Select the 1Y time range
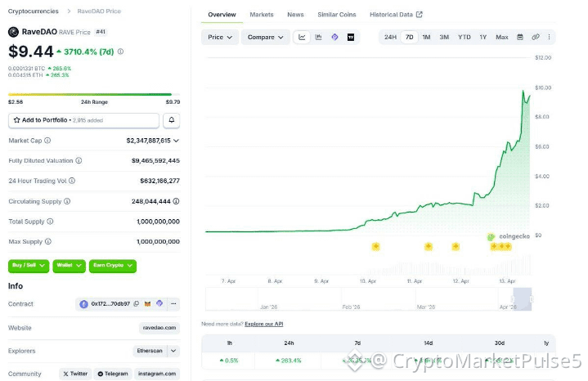Image resolution: width=588 pixels, height=381 pixels. click(x=483, y=37)
